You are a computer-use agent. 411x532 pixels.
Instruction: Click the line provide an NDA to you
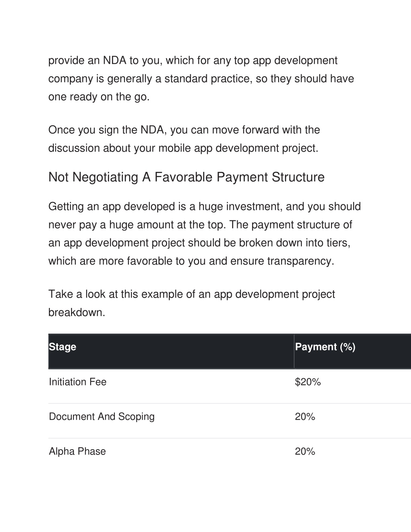click(x=193, y=61)
